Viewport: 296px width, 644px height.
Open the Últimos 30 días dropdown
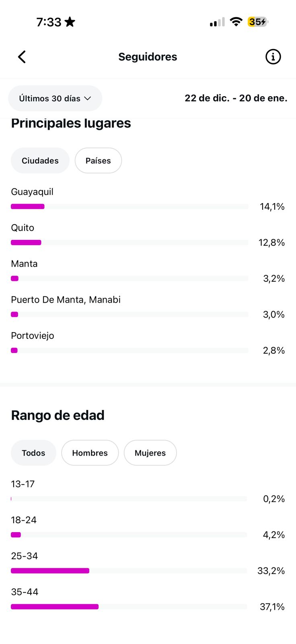pyautogui.click(x=55, y=98)
